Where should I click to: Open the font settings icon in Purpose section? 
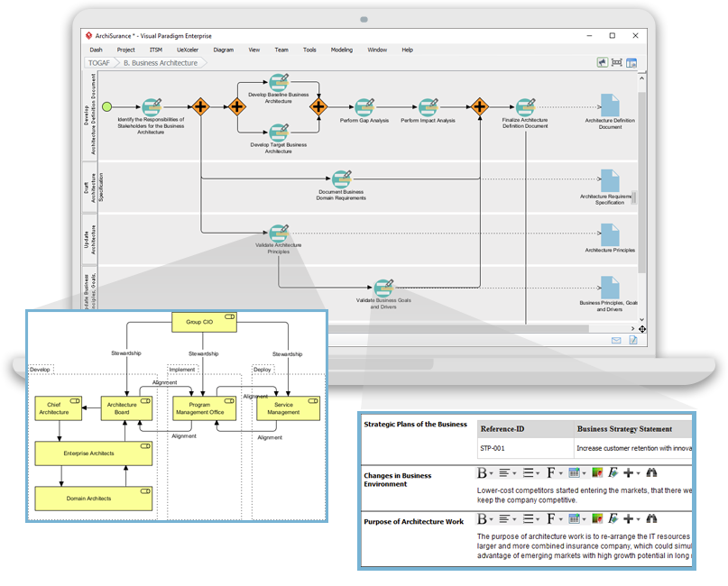point(551,521)
